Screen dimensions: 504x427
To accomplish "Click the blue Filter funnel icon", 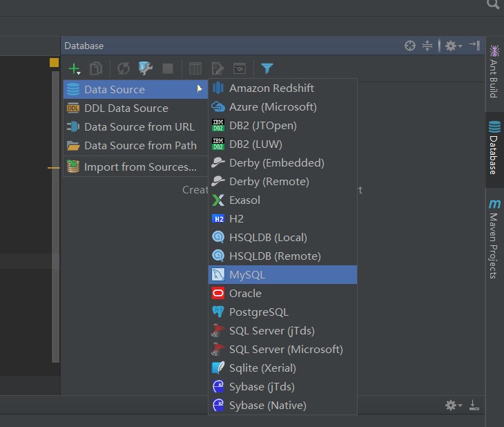I will coord(266,68).
